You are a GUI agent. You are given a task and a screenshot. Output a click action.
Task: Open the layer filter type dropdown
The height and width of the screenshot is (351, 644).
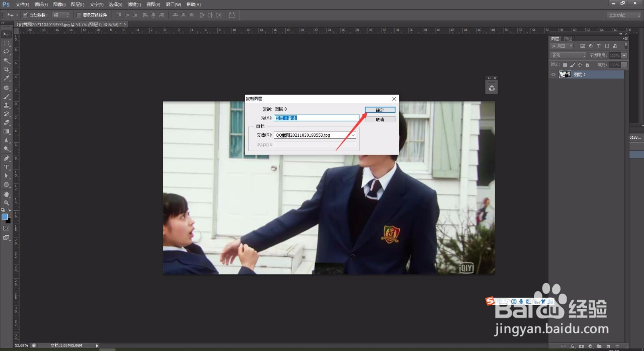pos(562,46)
